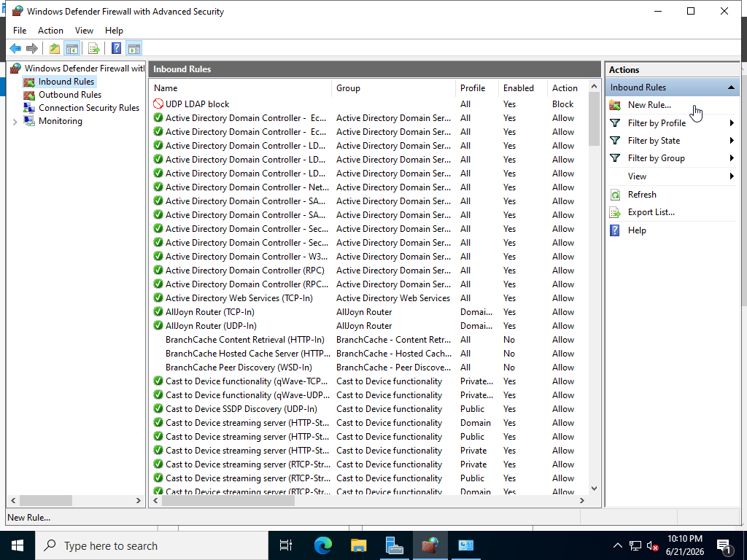Click the Filter by Group funnel icon
The width and height of the screenshot is (747, 560).
click(x=615, y=158)
